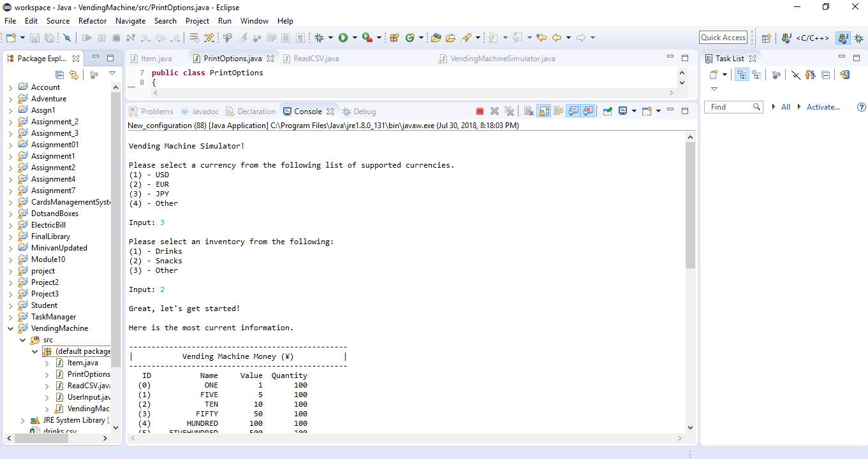Open Package Explorer View Menu triangle
This screenshot has width=868, height=459.
pos(112,74)
